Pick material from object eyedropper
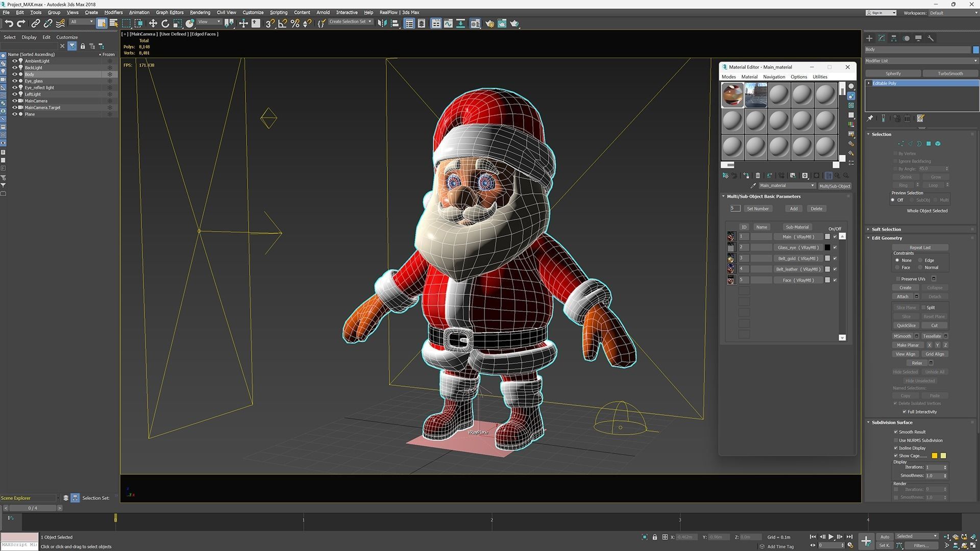 pos(753,186)
